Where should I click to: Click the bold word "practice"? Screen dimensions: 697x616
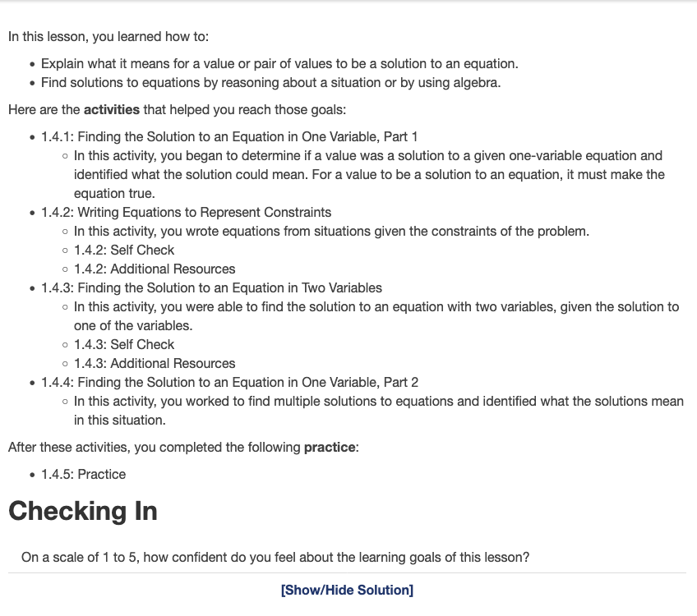click(x=330, y=448)
